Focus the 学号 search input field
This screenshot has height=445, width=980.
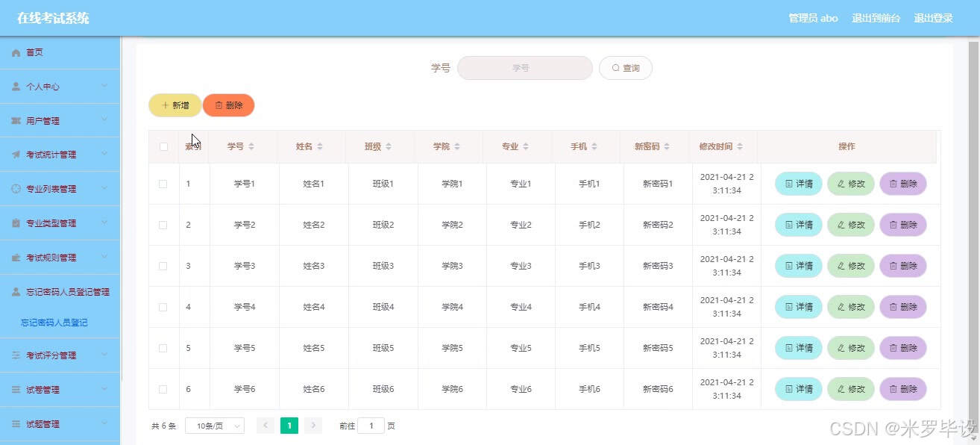point(525,68)
